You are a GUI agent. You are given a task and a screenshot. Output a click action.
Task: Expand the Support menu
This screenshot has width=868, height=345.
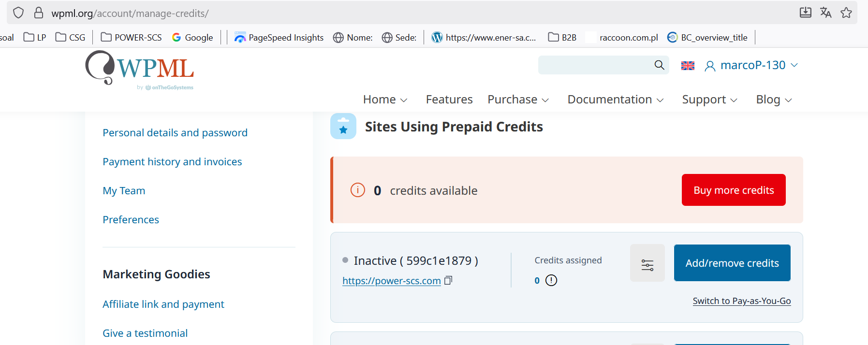tap(709, 100)
